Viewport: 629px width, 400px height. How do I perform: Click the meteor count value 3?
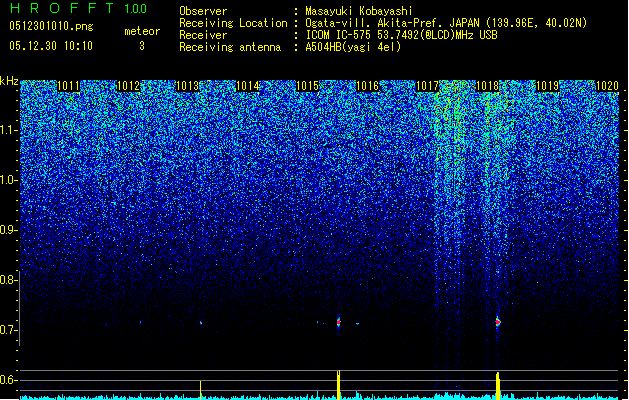tap(142, 46)
